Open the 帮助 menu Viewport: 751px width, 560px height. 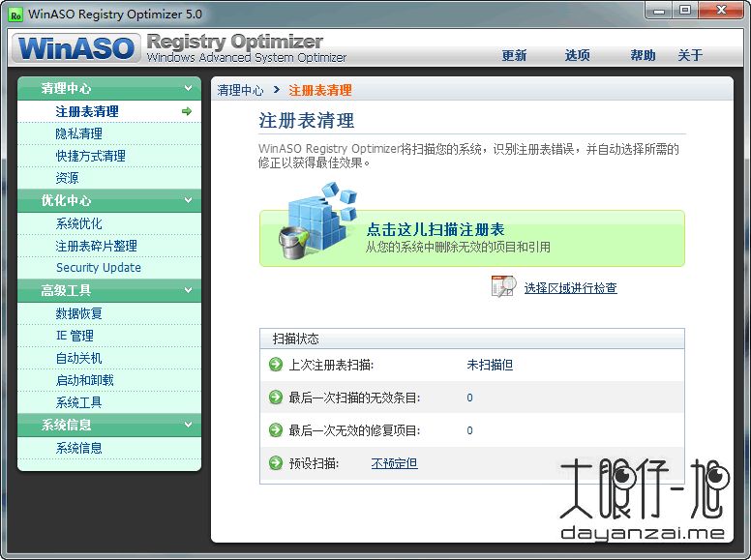[643, 55]
